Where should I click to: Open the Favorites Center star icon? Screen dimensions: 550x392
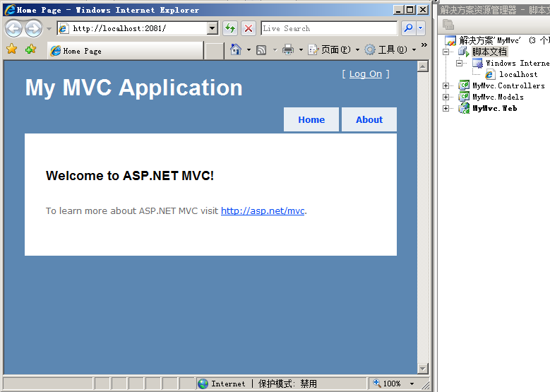(x=11, y=49)
